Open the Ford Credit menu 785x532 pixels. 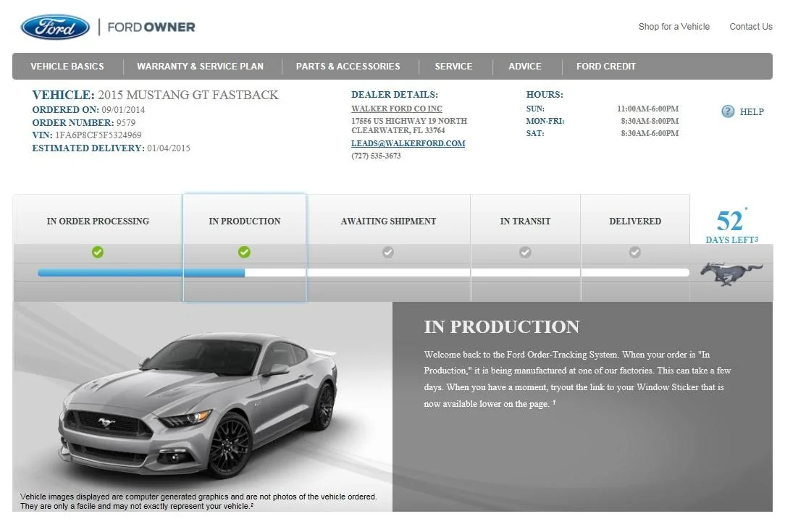click(x=606, y=66)
